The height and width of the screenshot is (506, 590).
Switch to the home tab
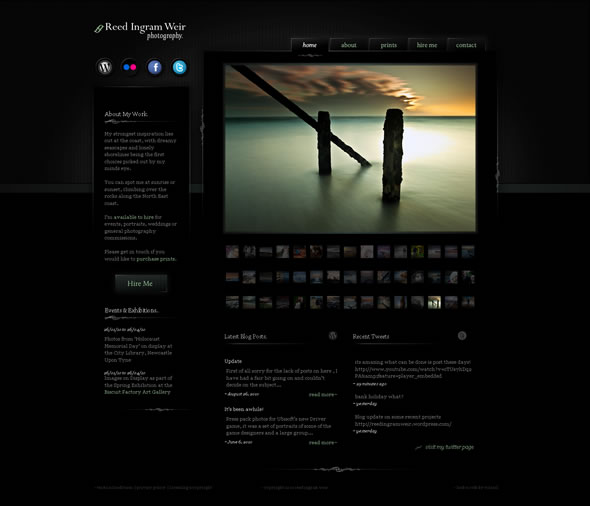310,45
